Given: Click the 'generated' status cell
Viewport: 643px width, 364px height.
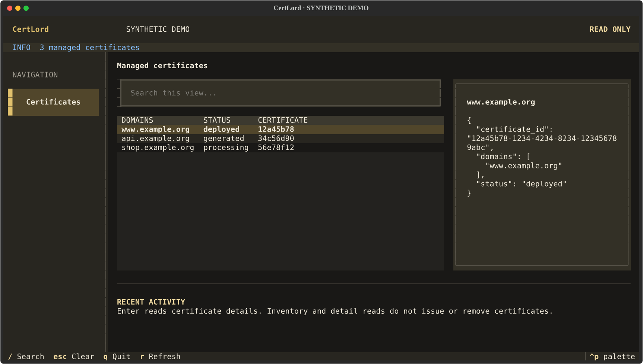Looking at the screenshot, I should pyautogui.click(x=224, y=139).
